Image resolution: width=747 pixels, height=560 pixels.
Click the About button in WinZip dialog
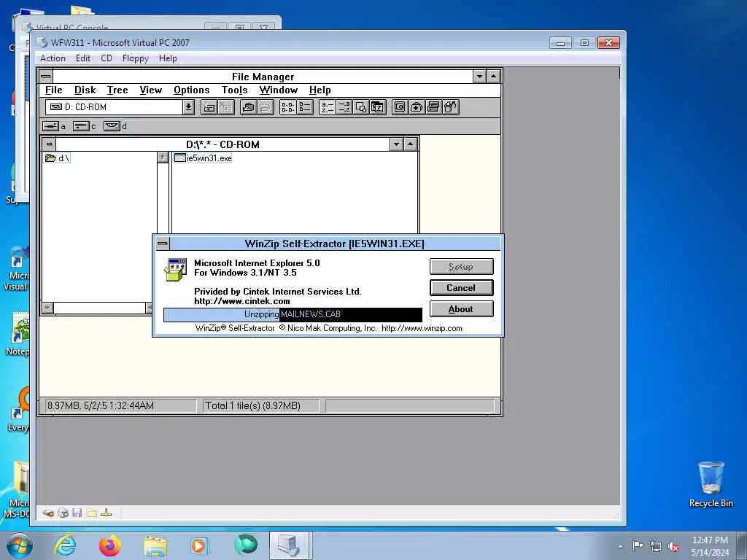click(x=461, y=309)
